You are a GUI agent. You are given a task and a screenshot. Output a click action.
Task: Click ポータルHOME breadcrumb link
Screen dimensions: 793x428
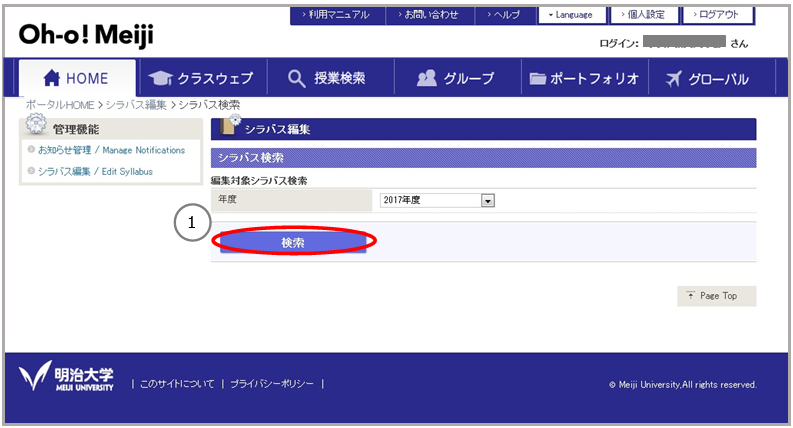pos(60,105)
